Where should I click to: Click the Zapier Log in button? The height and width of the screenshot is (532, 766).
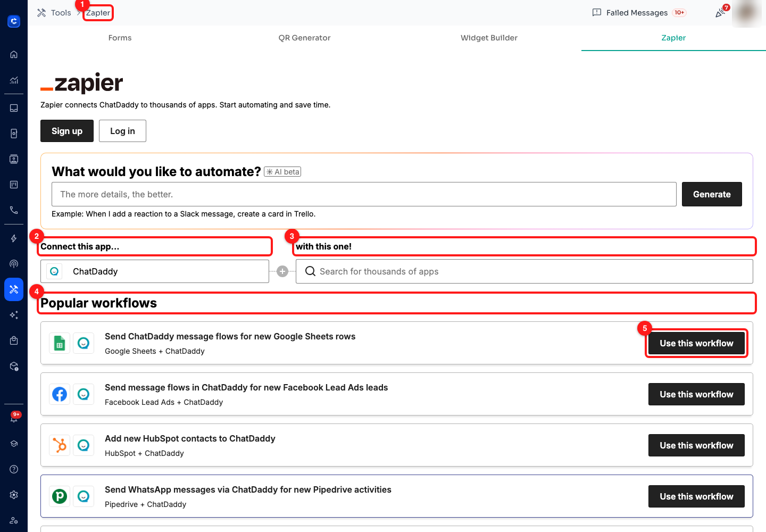click(122, 131)
